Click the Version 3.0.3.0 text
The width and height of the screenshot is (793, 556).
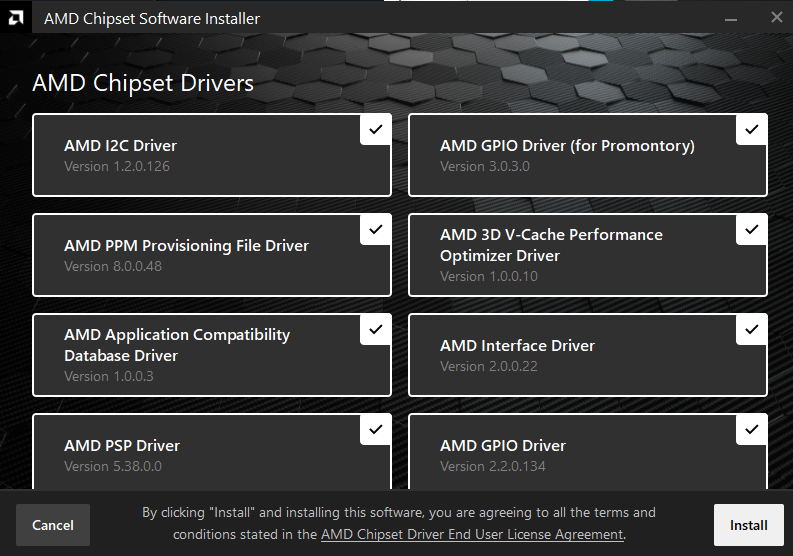pyautogui.click(x=484, y=166)
